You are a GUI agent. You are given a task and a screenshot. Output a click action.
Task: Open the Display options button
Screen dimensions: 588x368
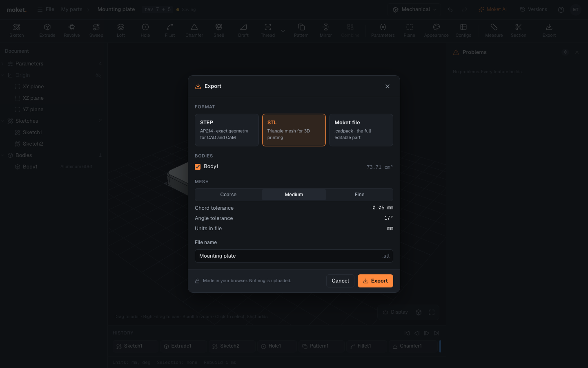[x=395, y=312]
